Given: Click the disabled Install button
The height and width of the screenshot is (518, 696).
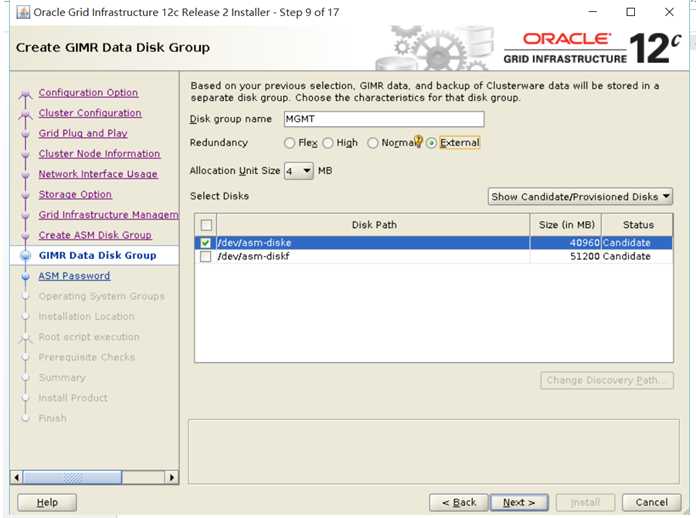Looking at the screenshot, I should pos(585,502).
